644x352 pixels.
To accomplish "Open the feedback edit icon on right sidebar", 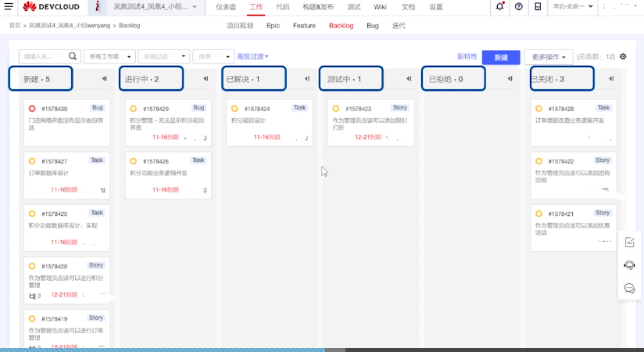I will click(630, 242).
